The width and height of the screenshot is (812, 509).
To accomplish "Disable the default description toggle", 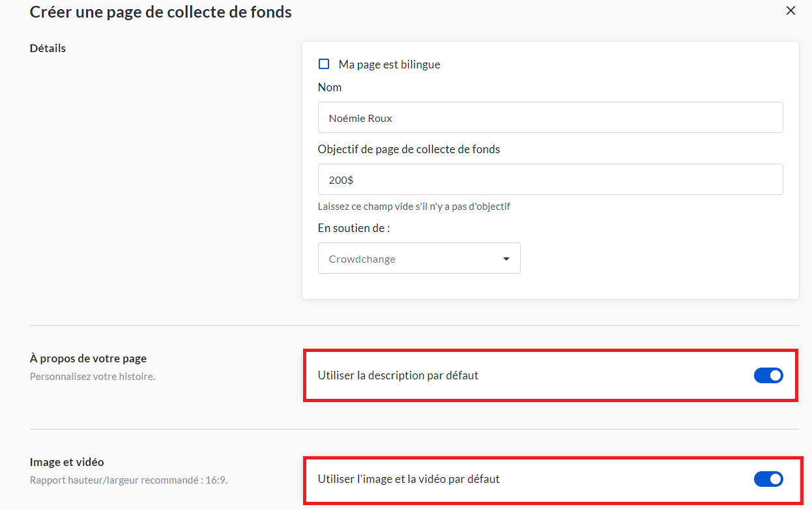I will tap(768, 375).
